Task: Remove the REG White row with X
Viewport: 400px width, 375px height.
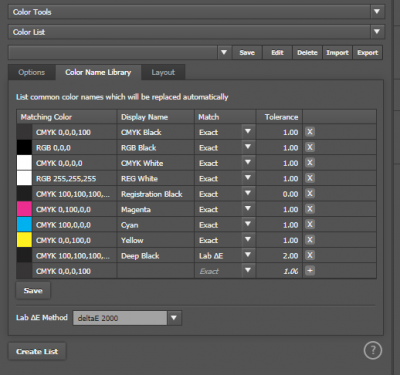Action: pos(310,178)
